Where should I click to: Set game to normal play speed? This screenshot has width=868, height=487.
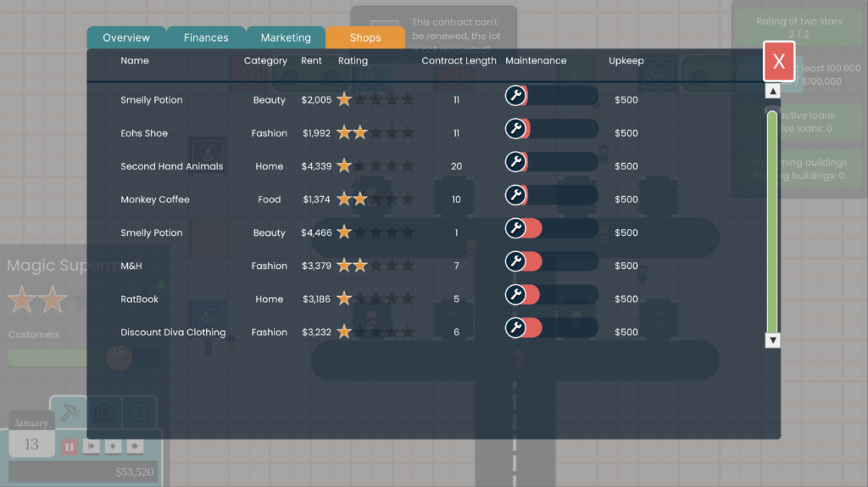click(112, 445)
